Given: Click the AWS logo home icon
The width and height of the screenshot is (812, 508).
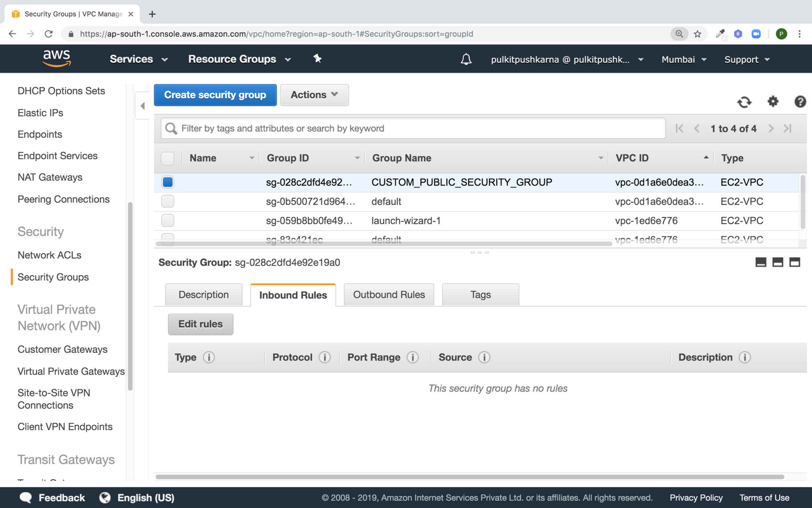Looking at the screenshot, I should 57,58.
